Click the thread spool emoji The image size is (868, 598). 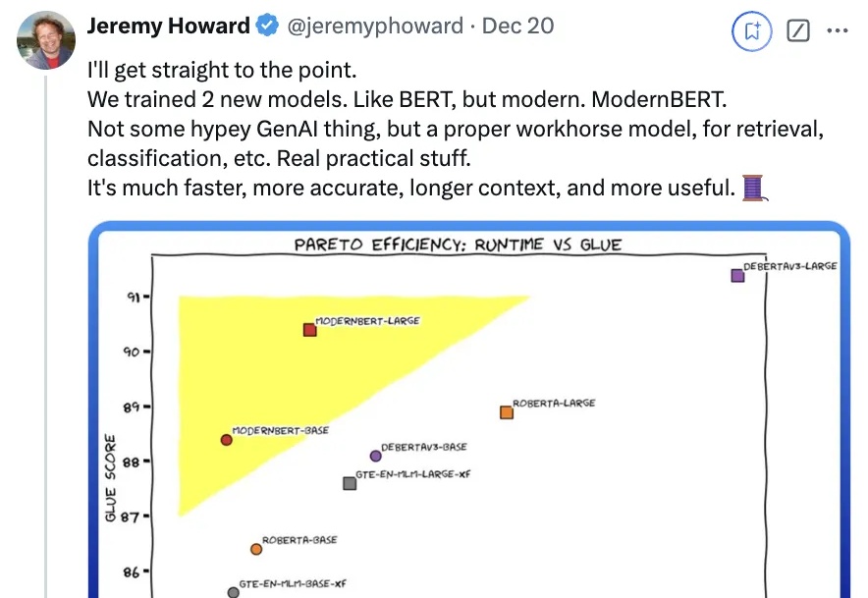[x=754, y=188]
